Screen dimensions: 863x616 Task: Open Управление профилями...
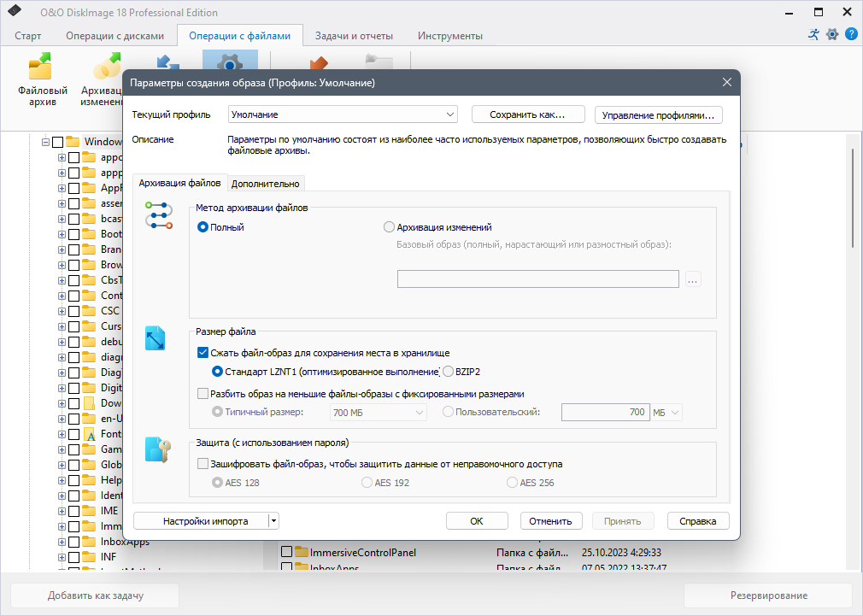pyautogui.click(x=658, y=115)
